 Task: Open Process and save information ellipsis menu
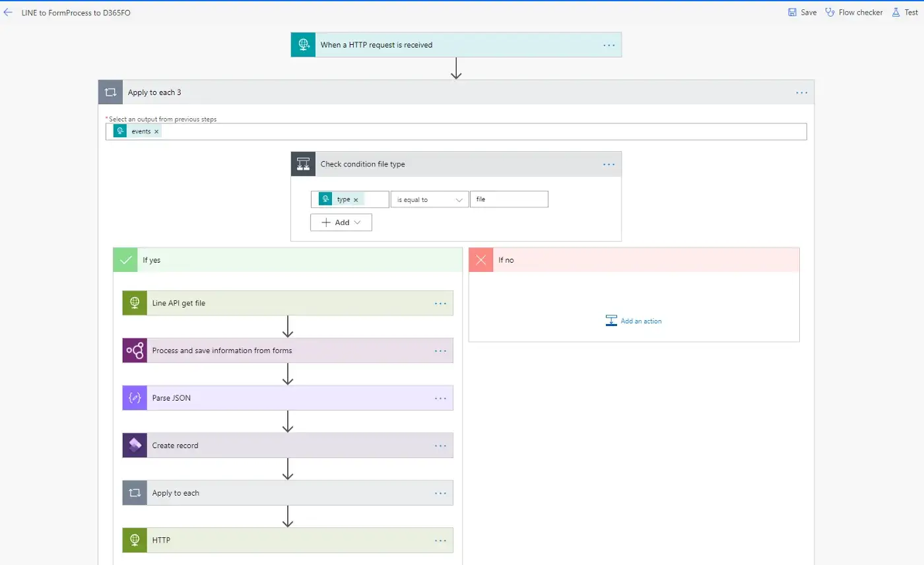tap(441, 350)
